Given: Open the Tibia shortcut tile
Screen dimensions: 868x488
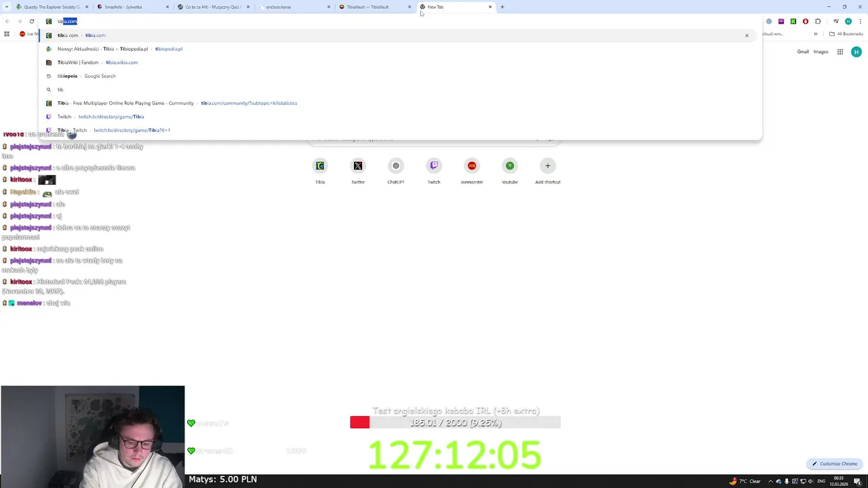Looking at the screenshot, I should point(320,171).
